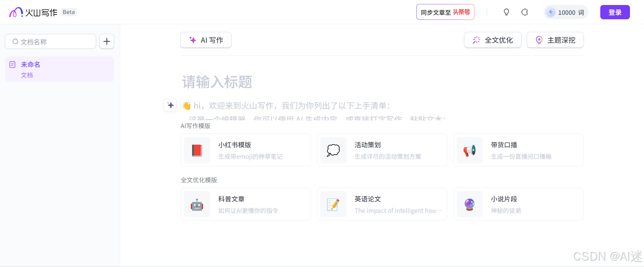Click the robot icon of 科普文章
Image resolution: width=644 pixels, height=267 pixels.
[197, 204]
